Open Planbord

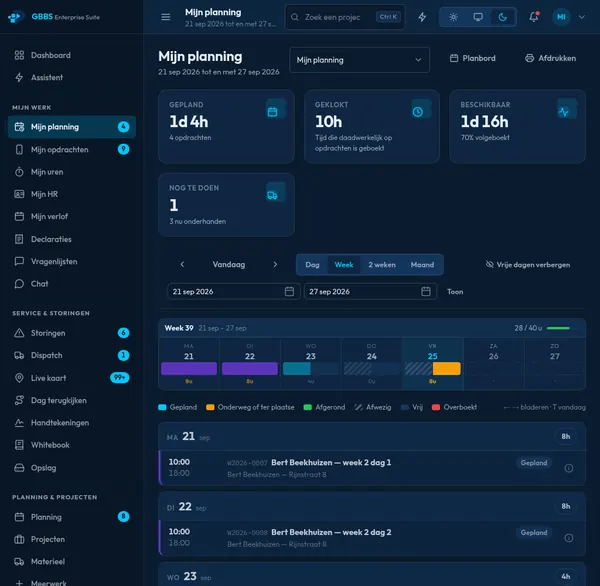pos(473,58)
